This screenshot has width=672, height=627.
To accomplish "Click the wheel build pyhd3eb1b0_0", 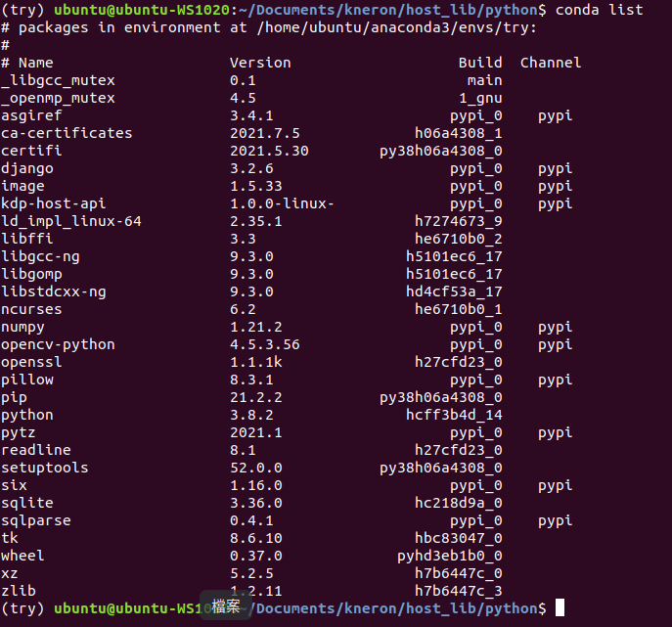I will pos(450,556).
